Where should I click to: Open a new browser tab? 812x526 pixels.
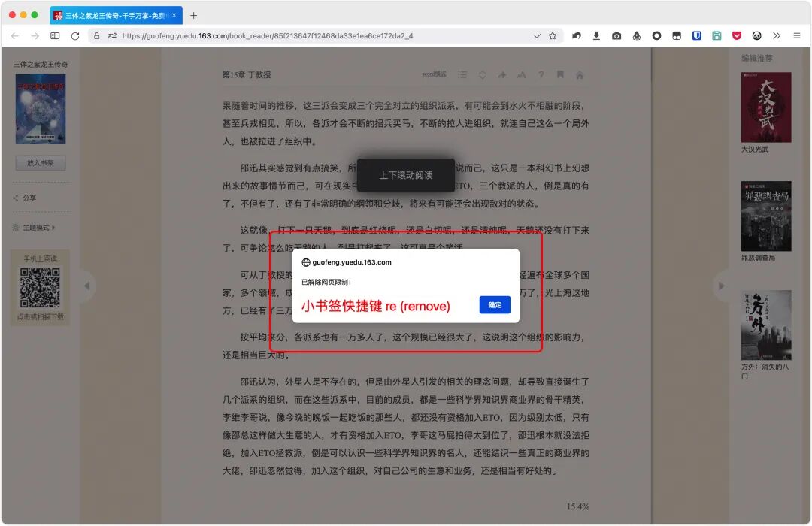coord(194,16)
